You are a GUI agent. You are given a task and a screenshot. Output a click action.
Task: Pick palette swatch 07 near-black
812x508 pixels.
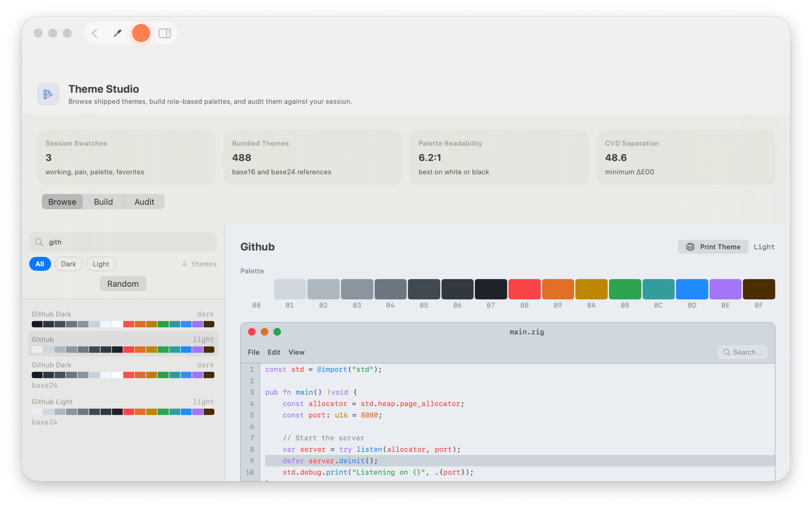pyautogui.click(x=491, y=289)
